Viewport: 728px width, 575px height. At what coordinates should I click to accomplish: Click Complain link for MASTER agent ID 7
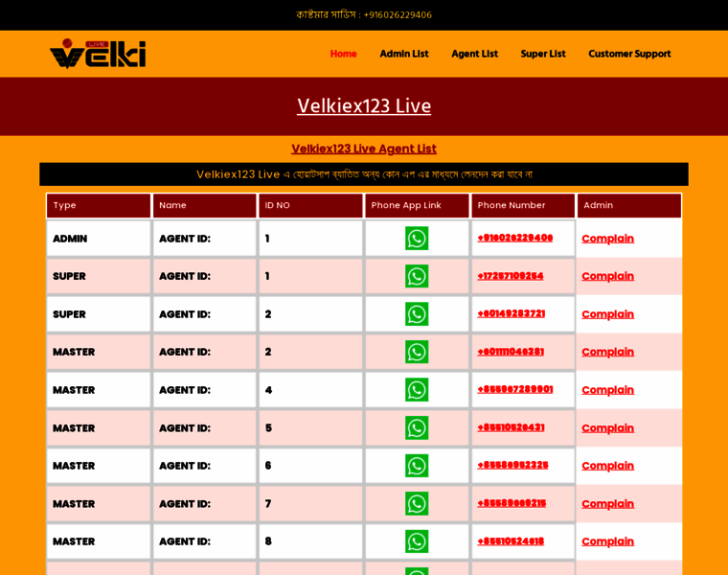(x=607, y=503)
